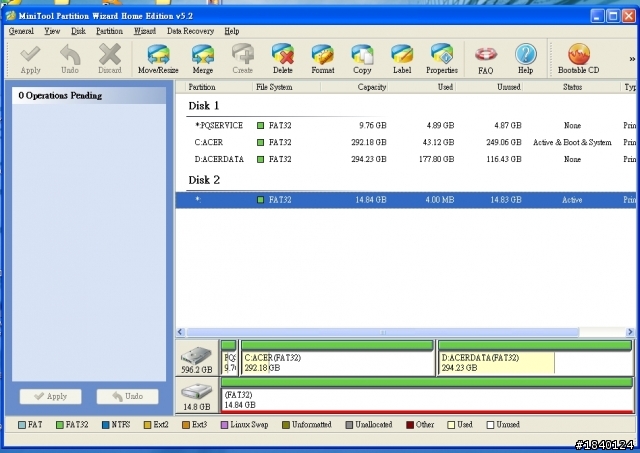The width and height of the screenshot is (640, 453).
Task: Click the horizontal scrollbar left arrow
Action: point(181,332)
